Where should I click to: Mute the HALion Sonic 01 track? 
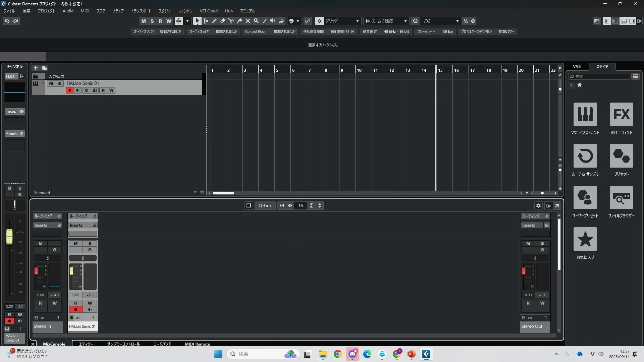(51, 83)
